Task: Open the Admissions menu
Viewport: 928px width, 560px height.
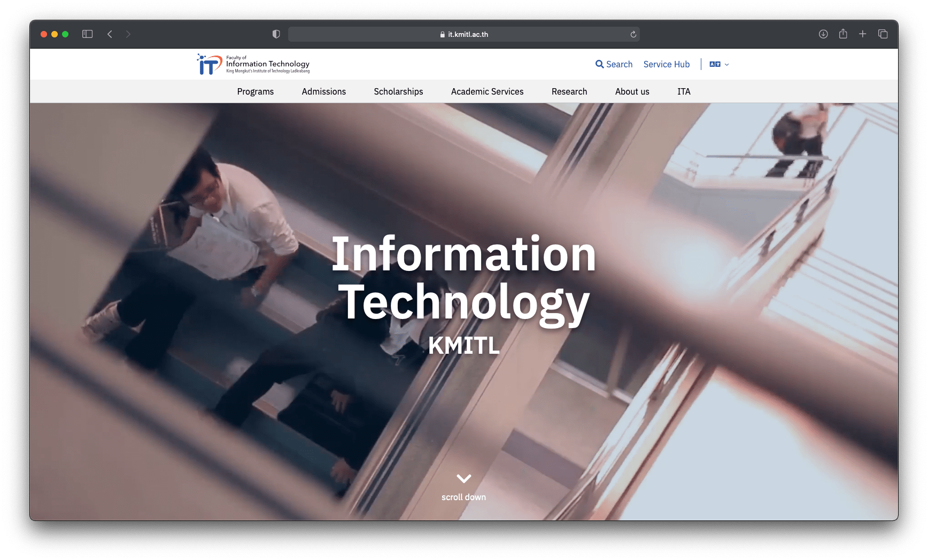Action: 323,91
